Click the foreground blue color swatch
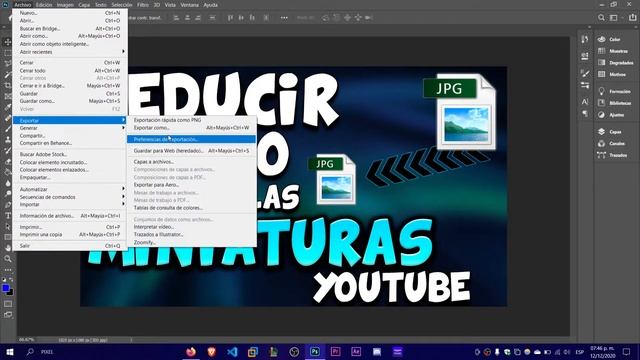 [x=5, y=288]
